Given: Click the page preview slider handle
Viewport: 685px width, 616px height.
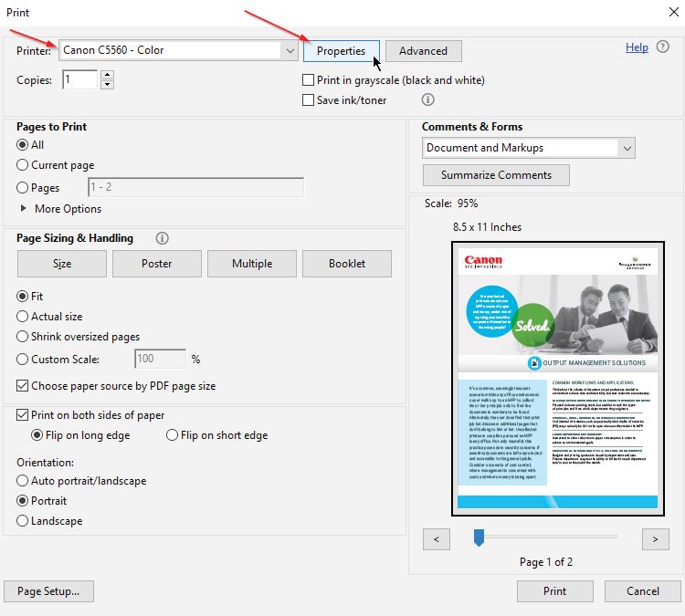Looking at the screenshot, I should pyautogui.click(x=478, y=538).
